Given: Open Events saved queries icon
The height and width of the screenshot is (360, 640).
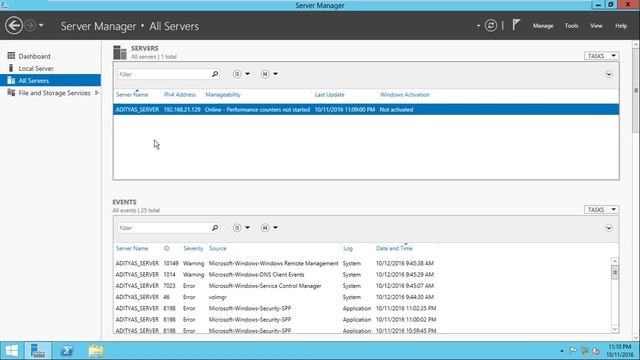Looking at the screenshot, I should coord(265,228).
